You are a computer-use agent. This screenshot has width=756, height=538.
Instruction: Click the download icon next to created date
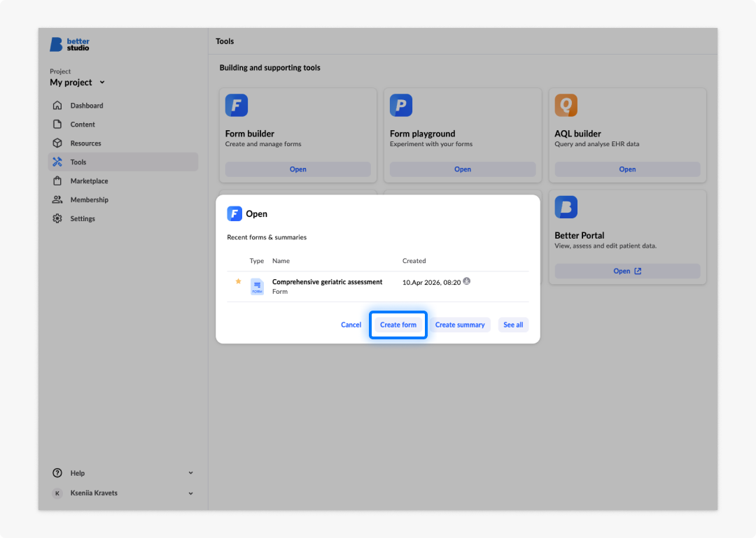coord(467,281)
